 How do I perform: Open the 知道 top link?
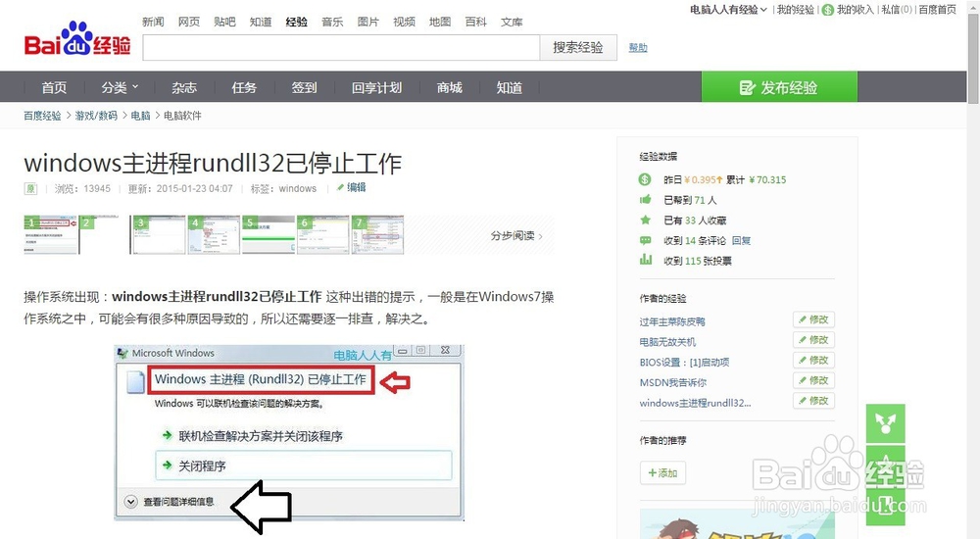point(261,22)
